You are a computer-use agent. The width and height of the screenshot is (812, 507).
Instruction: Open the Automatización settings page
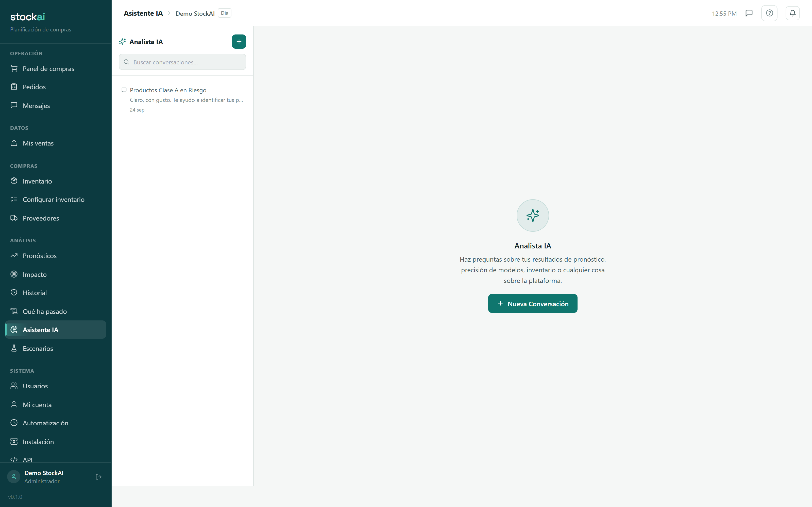coord(55,423)
